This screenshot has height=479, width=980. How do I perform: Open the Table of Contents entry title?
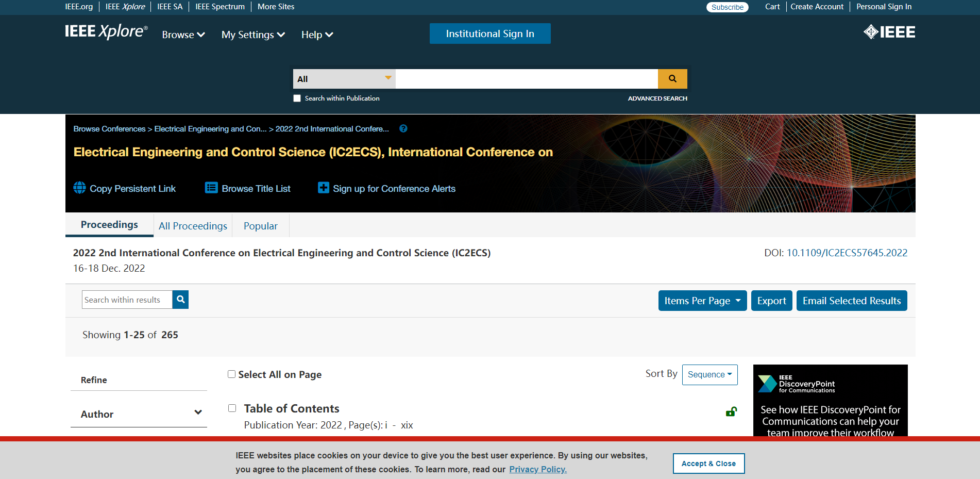pos(292,408)
